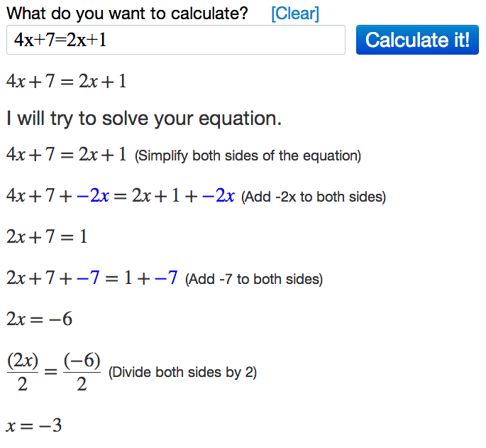Click the 2x = -6 step line
Screen dimensions: 486x448
click(39, 319)
